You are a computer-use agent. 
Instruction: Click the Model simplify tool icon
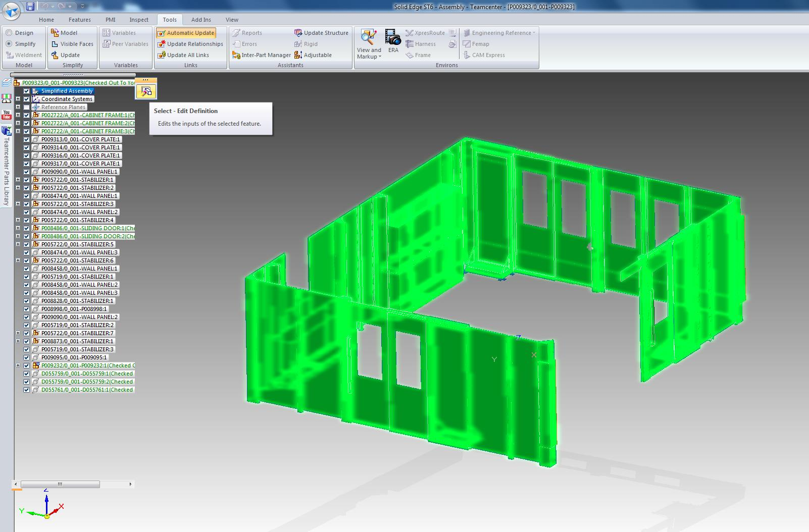(55, 33)
